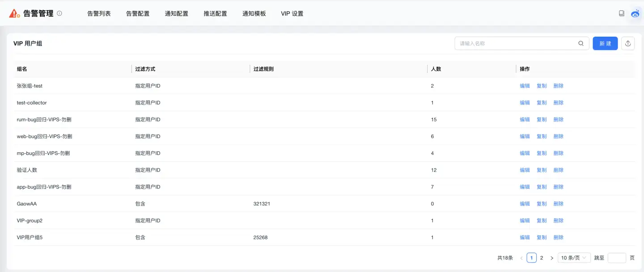This screenshot has width=644, height=272.
Task: Switch to the VIP 设置 tab
Action: click(292, 13)
